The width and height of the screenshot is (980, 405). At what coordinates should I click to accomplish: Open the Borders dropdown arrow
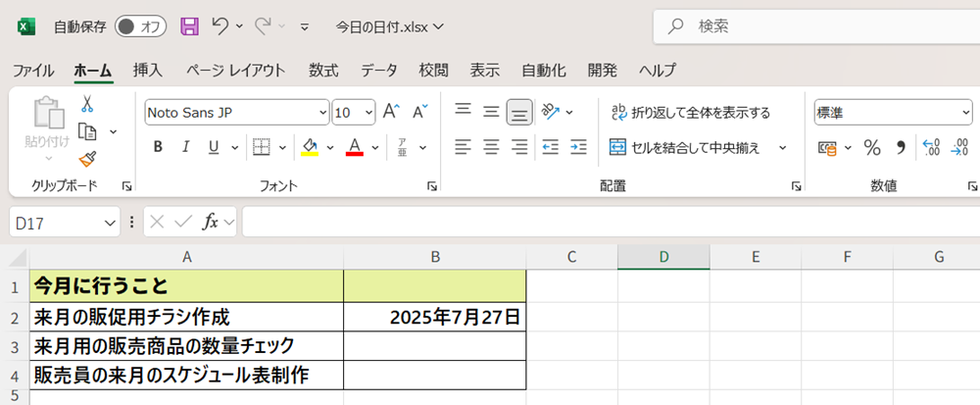pyautogui.click(x=282, y=147)
